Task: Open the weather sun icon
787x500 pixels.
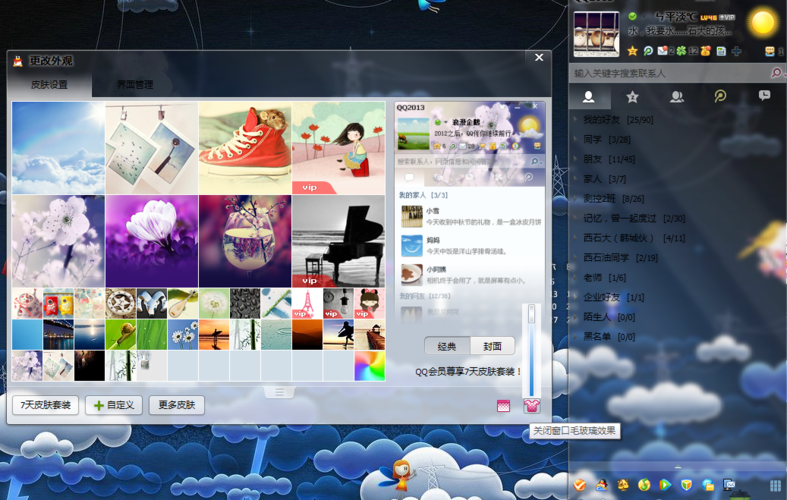Action: [762, 22]
